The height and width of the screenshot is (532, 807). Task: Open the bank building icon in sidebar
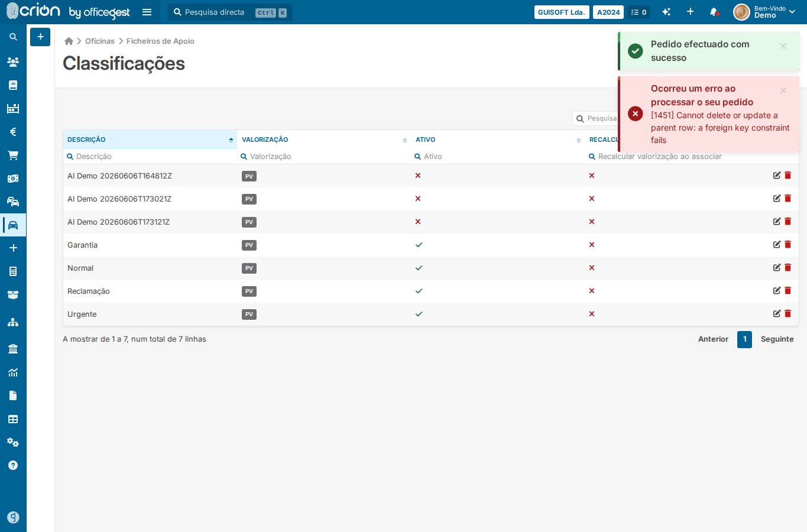click(x=13, y=349)
